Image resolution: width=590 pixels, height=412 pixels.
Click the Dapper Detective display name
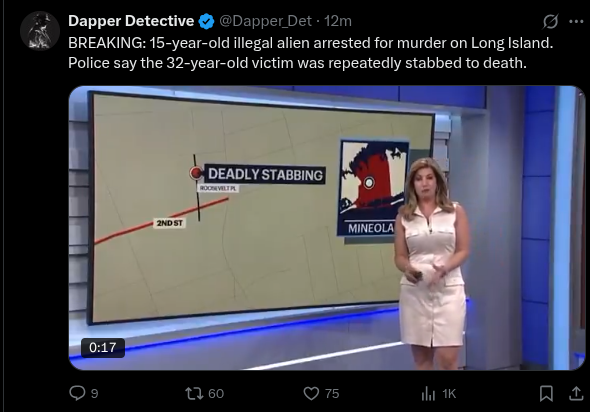(x=131, y=21)
